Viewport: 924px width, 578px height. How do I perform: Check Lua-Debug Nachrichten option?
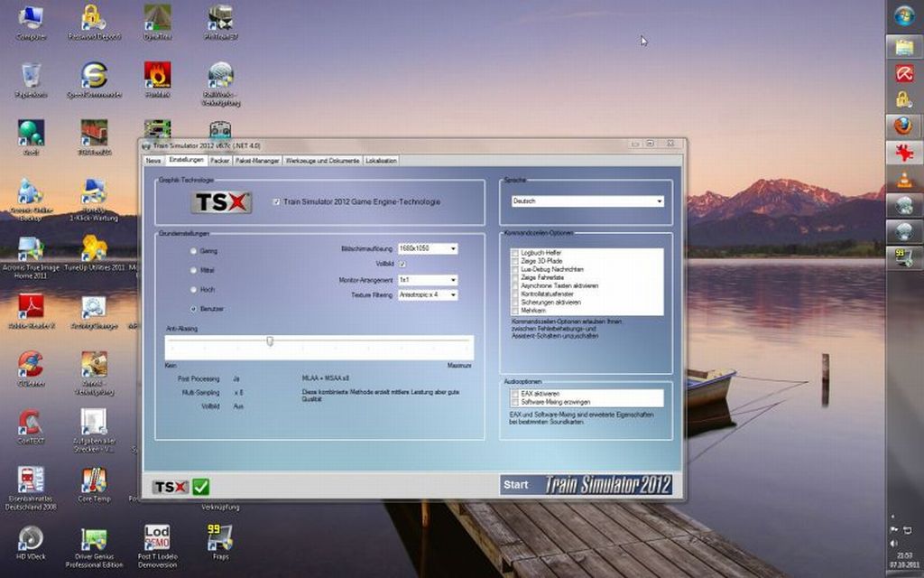(x=515, y=269)
